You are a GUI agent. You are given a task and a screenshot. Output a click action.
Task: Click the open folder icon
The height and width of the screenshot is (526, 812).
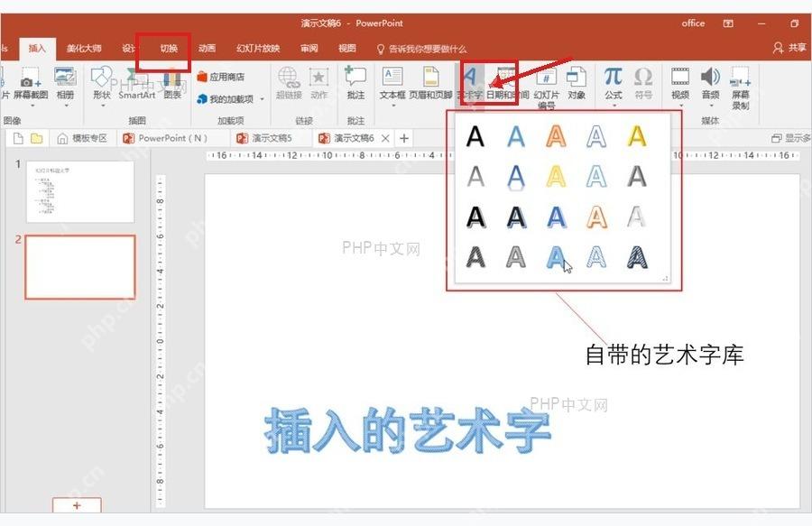click(37, 138)
